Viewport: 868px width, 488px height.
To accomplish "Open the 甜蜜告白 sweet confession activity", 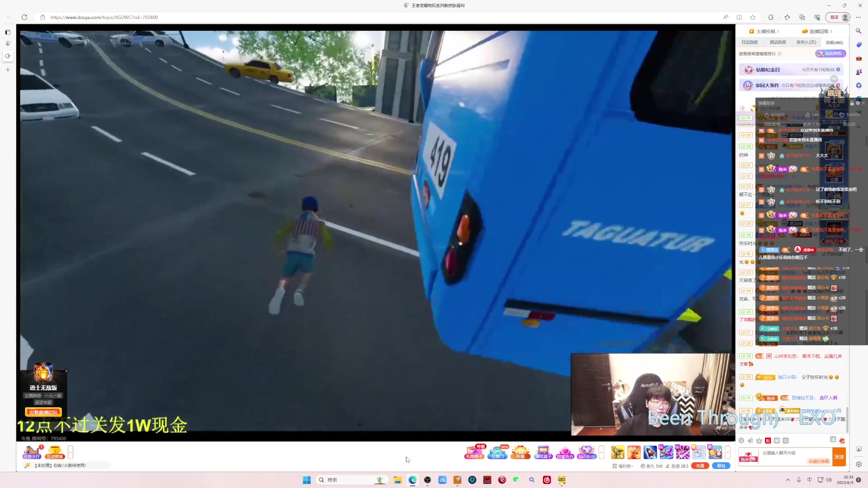I will (565, 452).
